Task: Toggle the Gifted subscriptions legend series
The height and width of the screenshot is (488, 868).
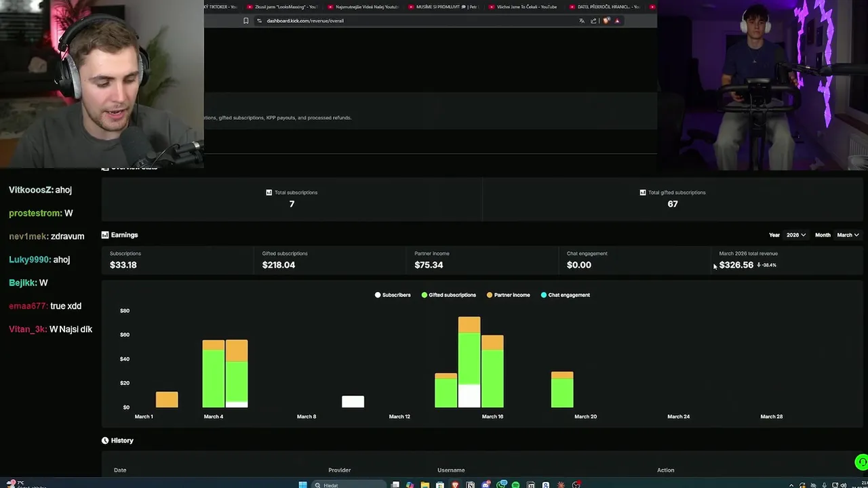Action: tap(449, 295)
